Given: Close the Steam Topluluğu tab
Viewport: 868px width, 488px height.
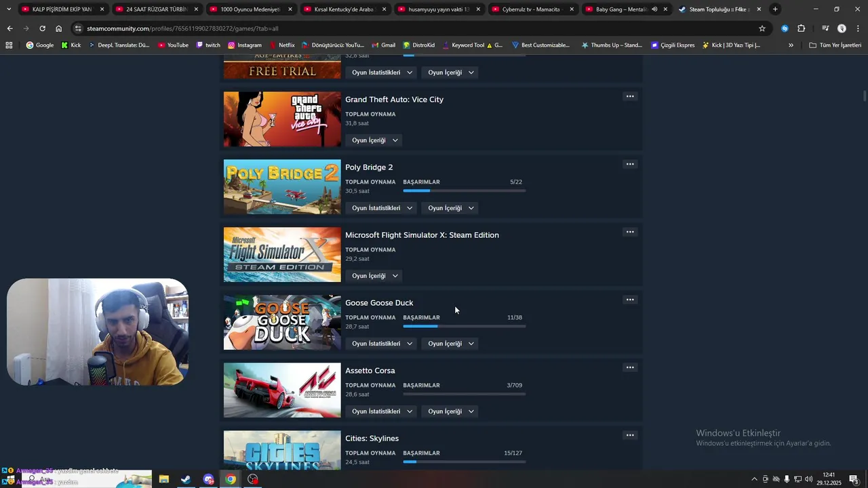Looking at the screenshot, I should 759,9.
